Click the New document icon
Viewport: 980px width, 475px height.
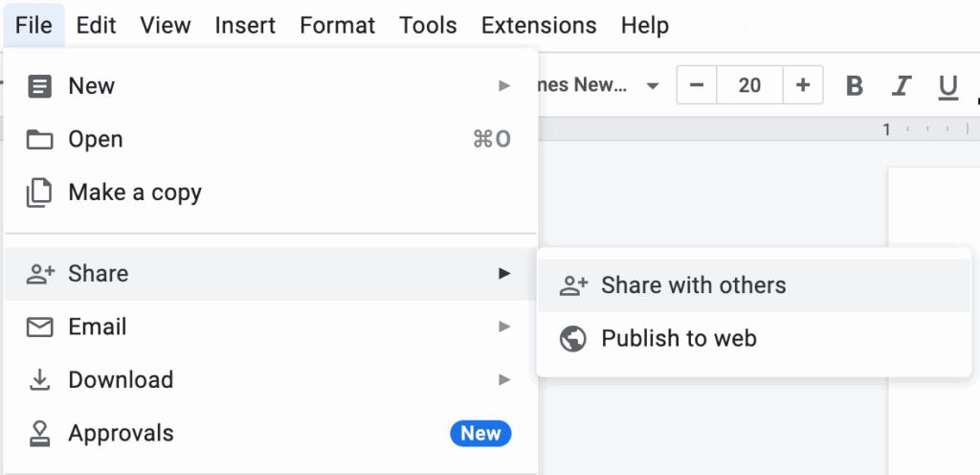pos(39,86)
